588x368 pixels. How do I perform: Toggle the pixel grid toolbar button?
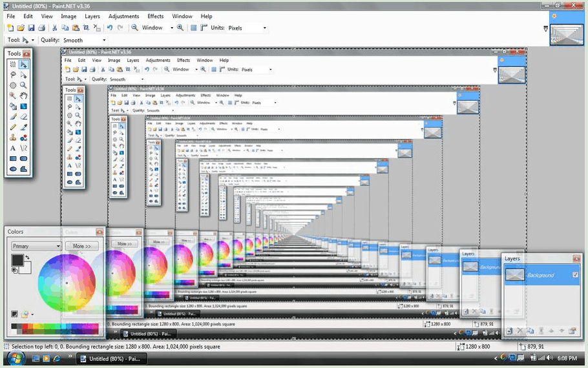click(x=193, y=28)
